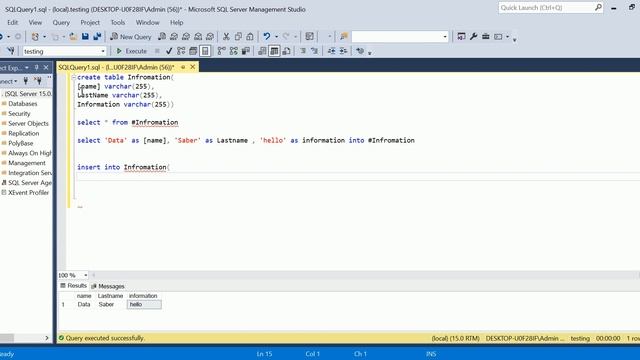Image resolution: width=640 pixels, height=360 pixels.
Task: Open the Object Explorer window position dropdown
Action: coord(27,67)
